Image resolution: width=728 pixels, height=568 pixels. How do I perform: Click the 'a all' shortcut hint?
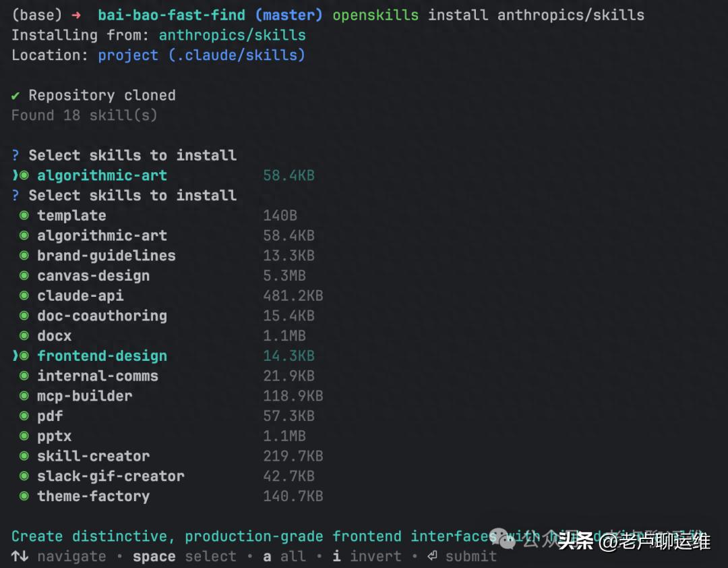[284, 557]
